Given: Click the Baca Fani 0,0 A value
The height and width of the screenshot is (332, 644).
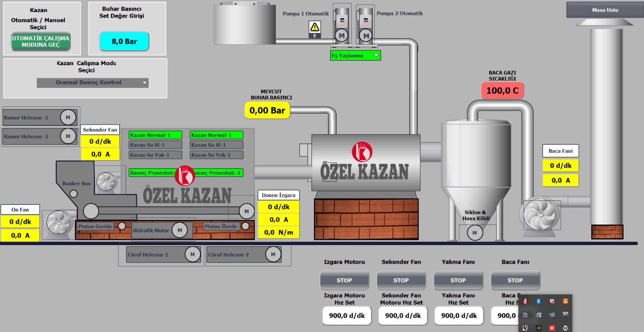Looking at the screenshot, I should (x=561, y=180).
